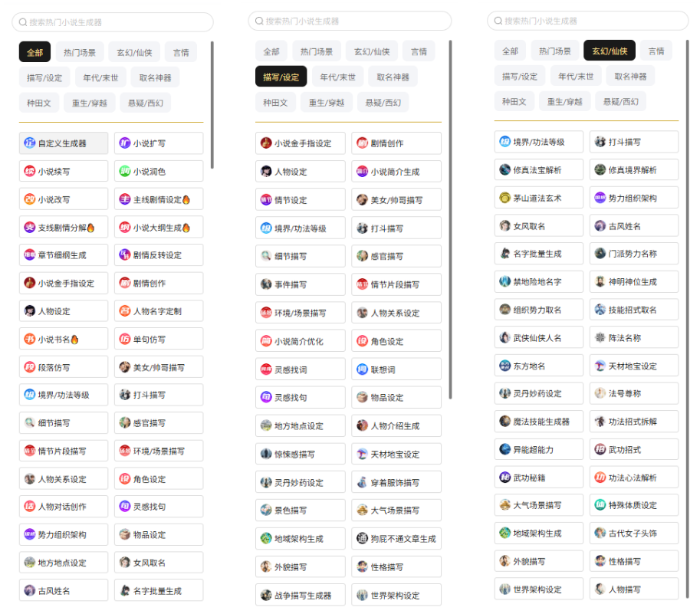Click the 狗屁不通文章生成 icon
This screenshot has width=700, height=614.
pos(362,539)
